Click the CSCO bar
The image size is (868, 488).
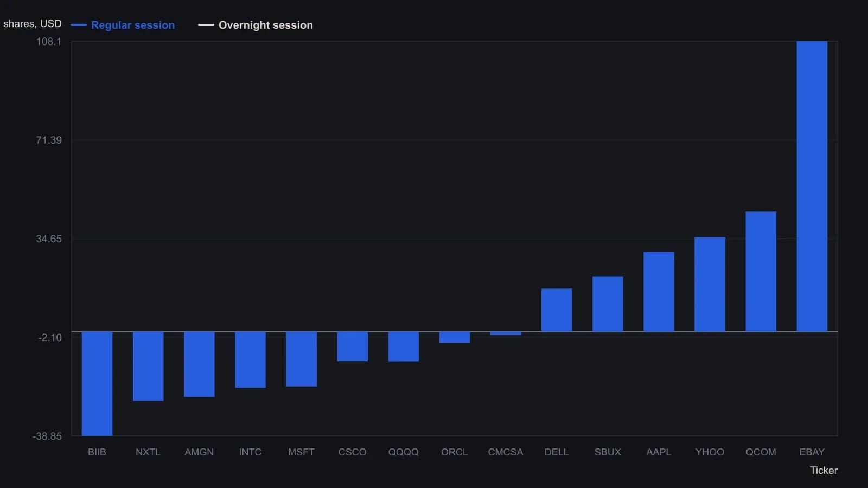coord(353,346)
